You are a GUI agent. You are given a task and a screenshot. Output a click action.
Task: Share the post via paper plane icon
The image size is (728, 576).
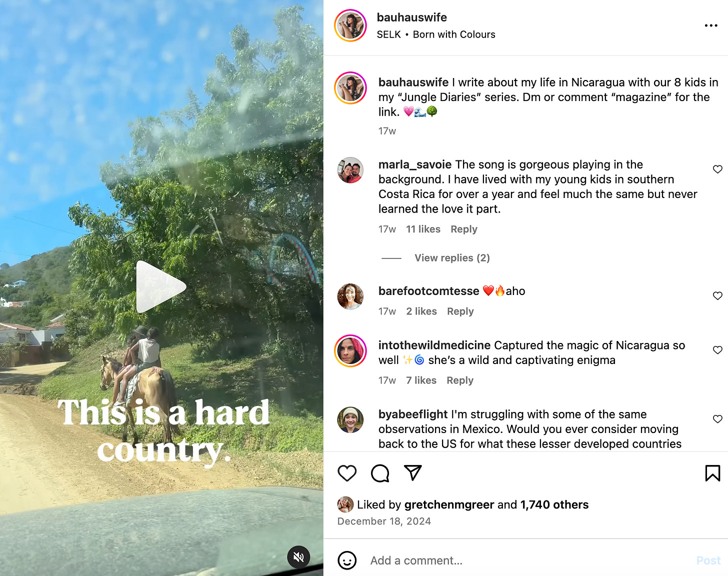pos(413,472)
